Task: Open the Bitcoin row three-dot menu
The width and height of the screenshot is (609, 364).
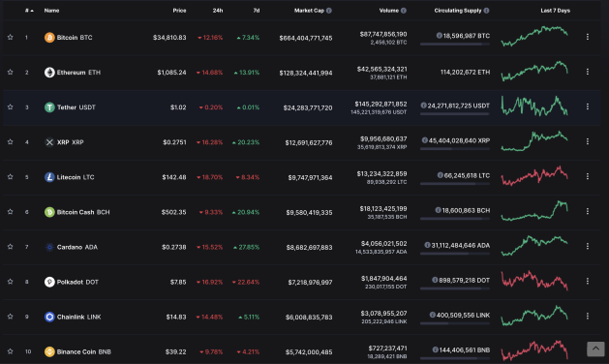Action: pyautogui.click(x=588, y=37)
